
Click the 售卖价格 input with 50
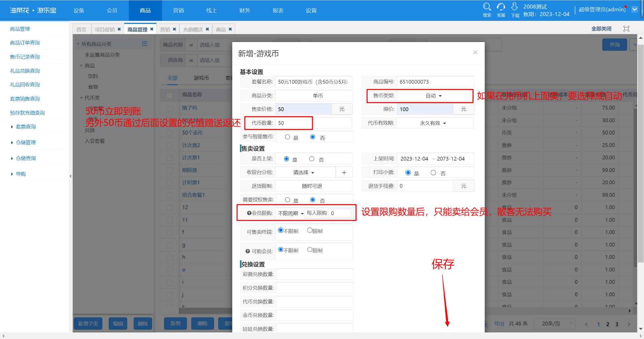click(303, 109)
